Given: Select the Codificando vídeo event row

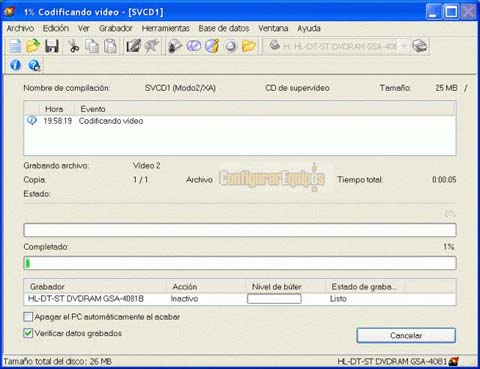Looking at the screenshot, I should (x=240, y=121).
